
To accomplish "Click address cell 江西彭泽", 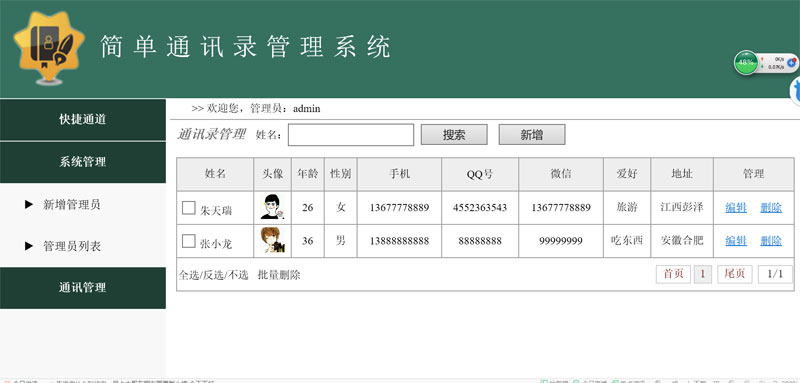I will 682,208.
